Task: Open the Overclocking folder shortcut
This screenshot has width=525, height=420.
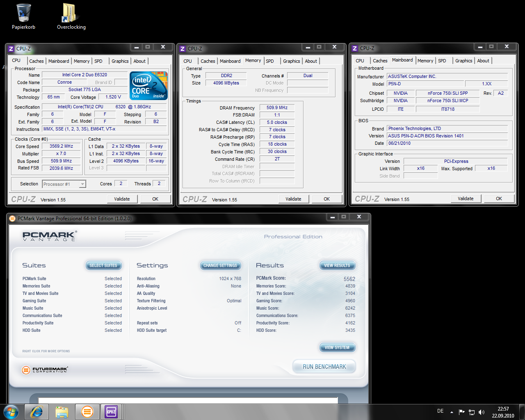Action: click(71, 16)
